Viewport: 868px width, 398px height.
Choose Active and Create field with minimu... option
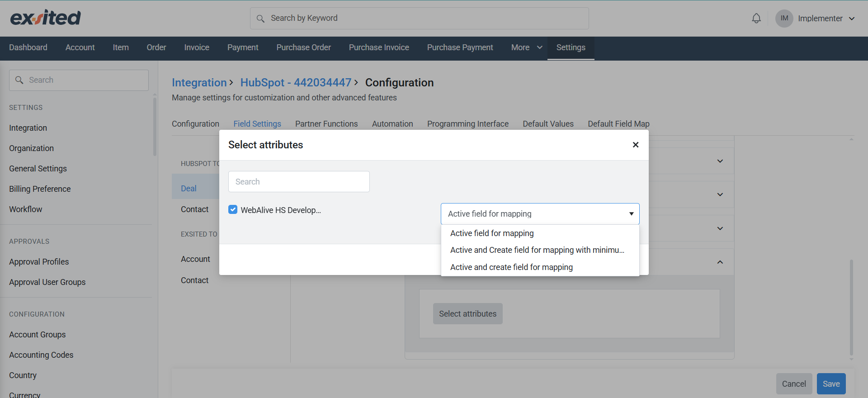pyautogui.click(x=540, y=250)
